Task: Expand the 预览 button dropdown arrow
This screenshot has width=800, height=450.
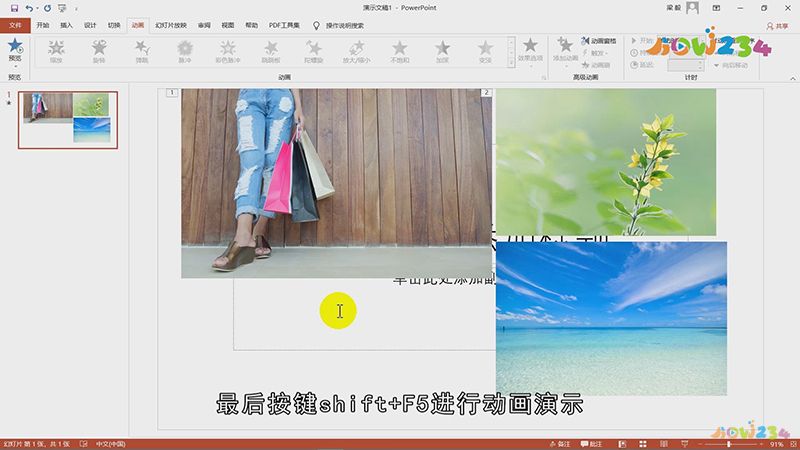Action: (x=15, y=64)
